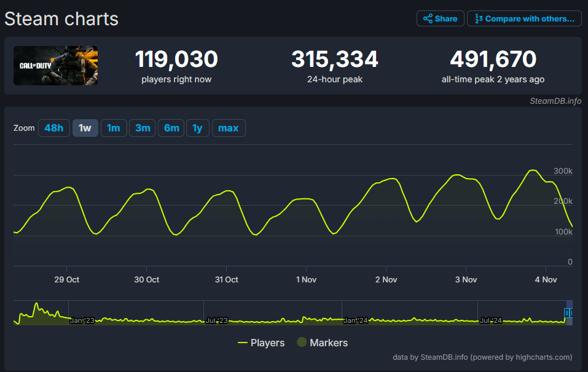Click the SteamDB.info credit text
588x372 pixels.
(x=555, y=101)
